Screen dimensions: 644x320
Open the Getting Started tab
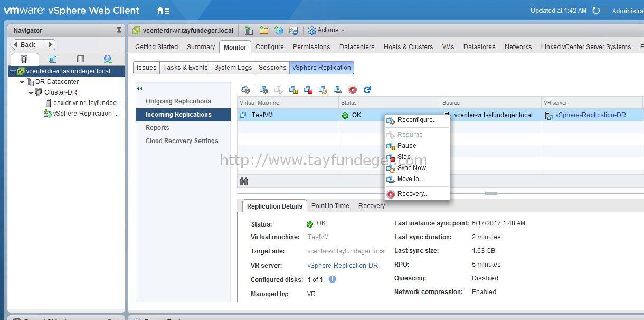(x=156, y=47)
